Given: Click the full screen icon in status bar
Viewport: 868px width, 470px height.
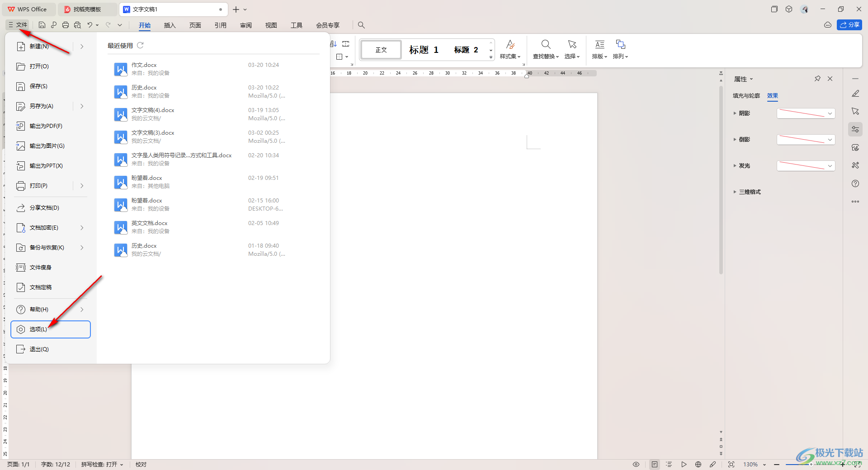Looking at the screenshot, I should click(731, 464).
